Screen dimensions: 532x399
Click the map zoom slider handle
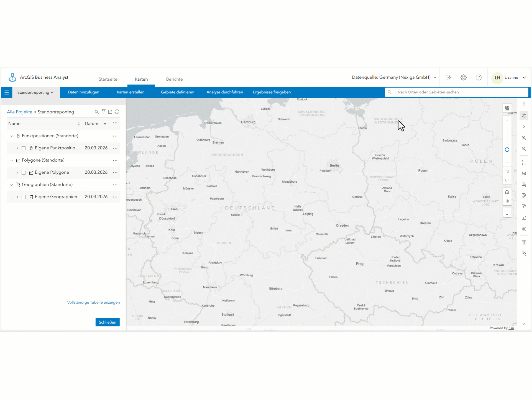pyautogui.click(x=507, y=150)
